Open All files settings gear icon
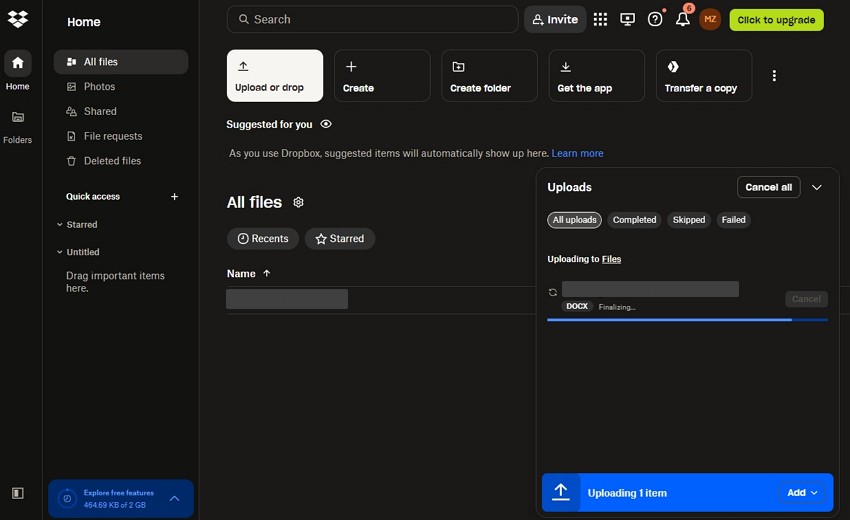The height and width of the screenshot is (520, 850). tap(298, 202)
